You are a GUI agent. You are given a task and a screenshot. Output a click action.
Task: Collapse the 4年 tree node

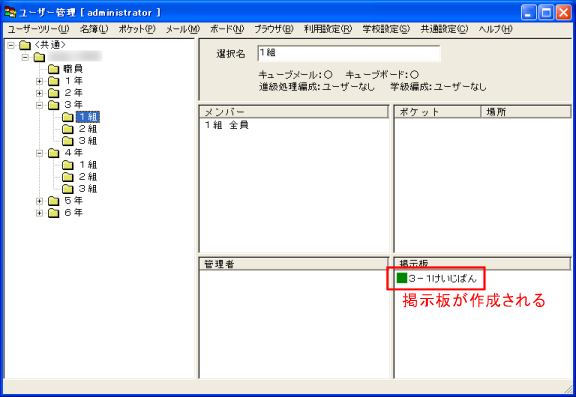tap(39, 153)
